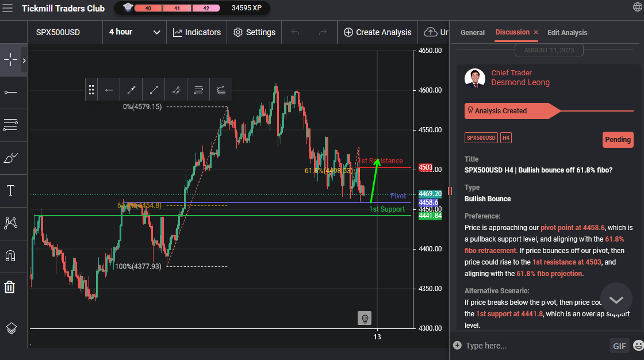The height and width of the screenshot is (360, 644).
Task: Select the brush drawing tool
Action: 11,158
